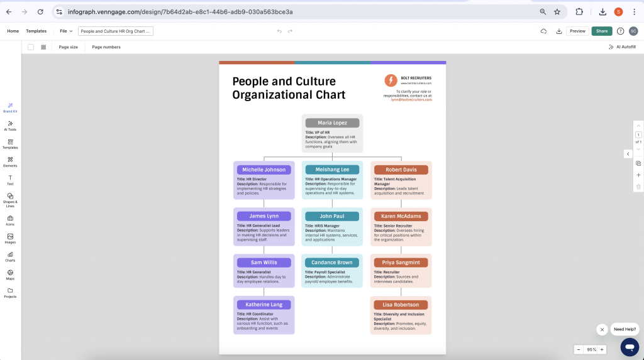Zoom in with the plus button
Image resolution: width=644 pixels, height=360 pixels.
[x=602, y=349]
